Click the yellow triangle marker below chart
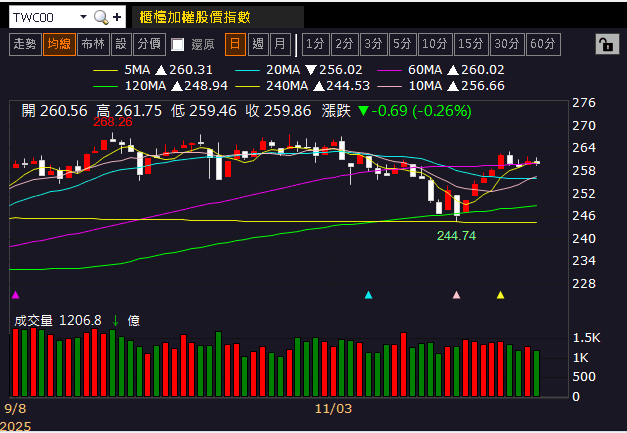The width and height of the screenshot is (627, 433). tap(500, 295)
